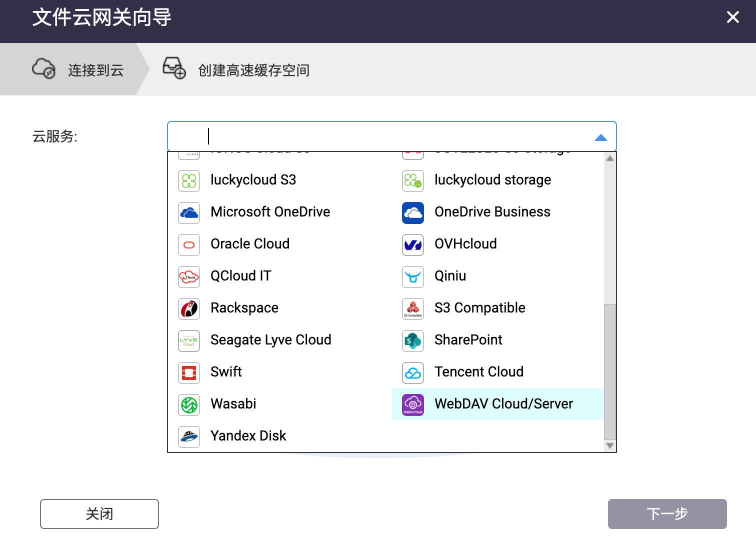Viewport: 756px width, 548px height.
Task: Focus the 云服务 search input field
Action: 380,136
